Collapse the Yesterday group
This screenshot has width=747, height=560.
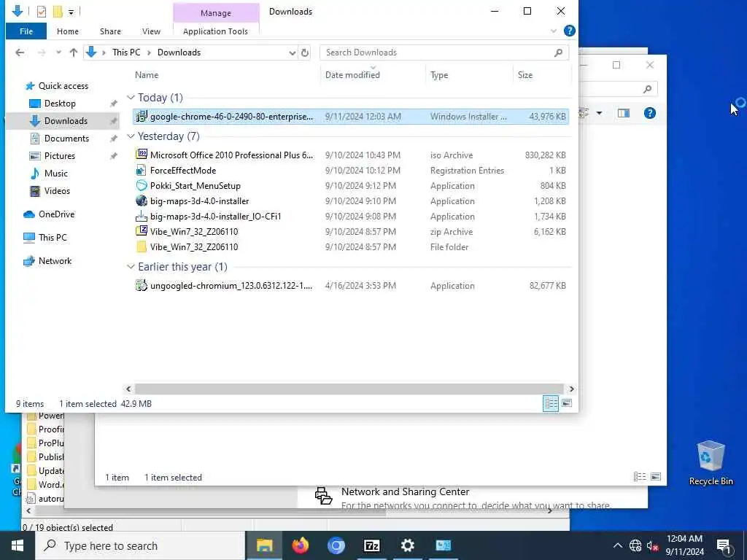pos(131,136)
